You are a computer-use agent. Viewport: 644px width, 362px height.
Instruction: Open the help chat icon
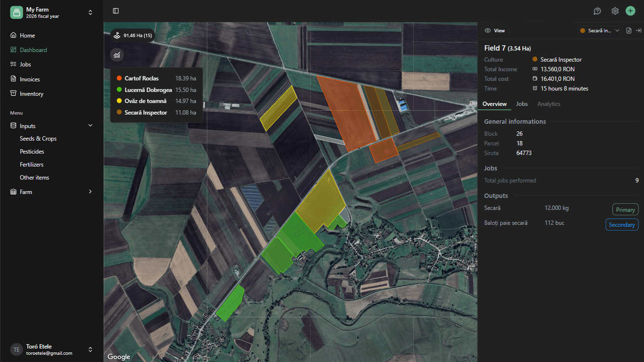[597, 11]
